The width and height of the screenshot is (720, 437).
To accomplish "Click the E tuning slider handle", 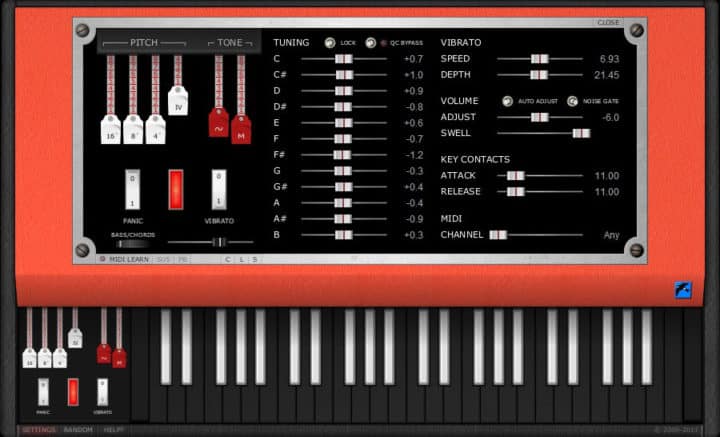I will [343, 123].
